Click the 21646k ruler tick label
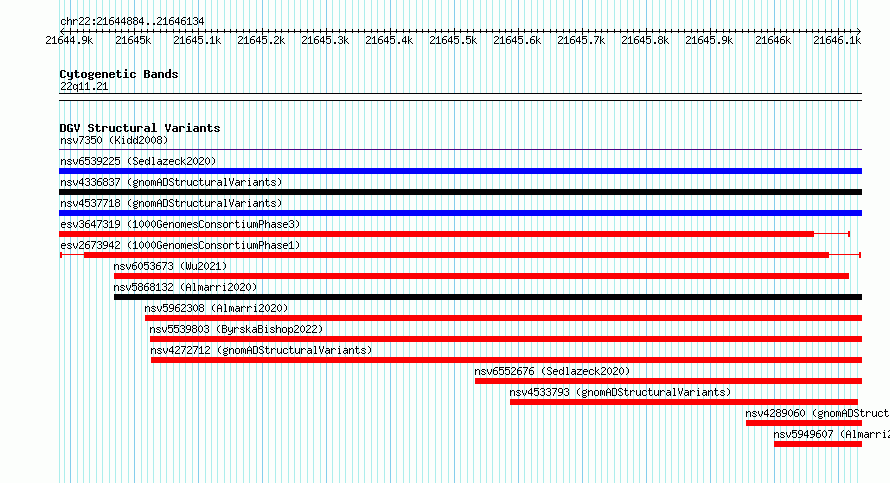The image size is (890, 483). (x=773, y=40)
